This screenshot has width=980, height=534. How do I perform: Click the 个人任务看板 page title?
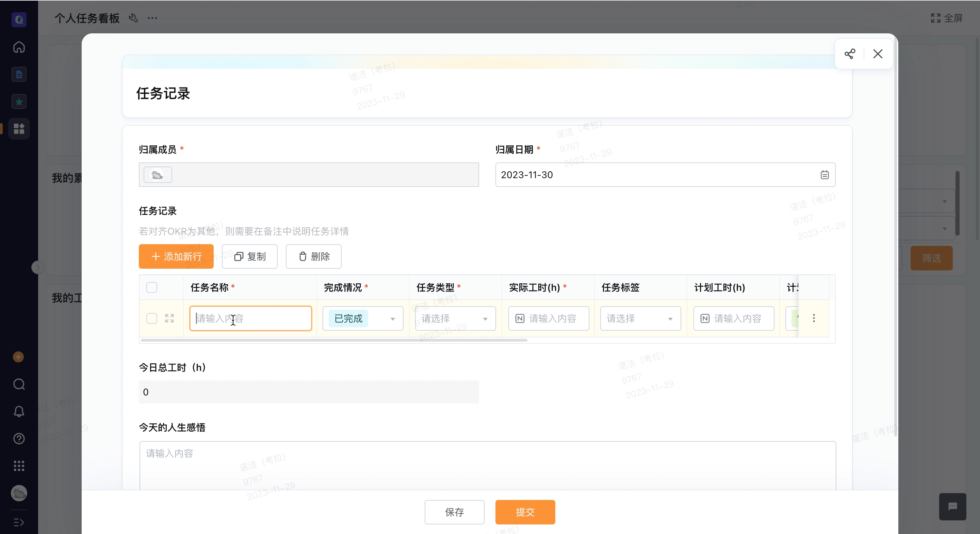(87, 18)
